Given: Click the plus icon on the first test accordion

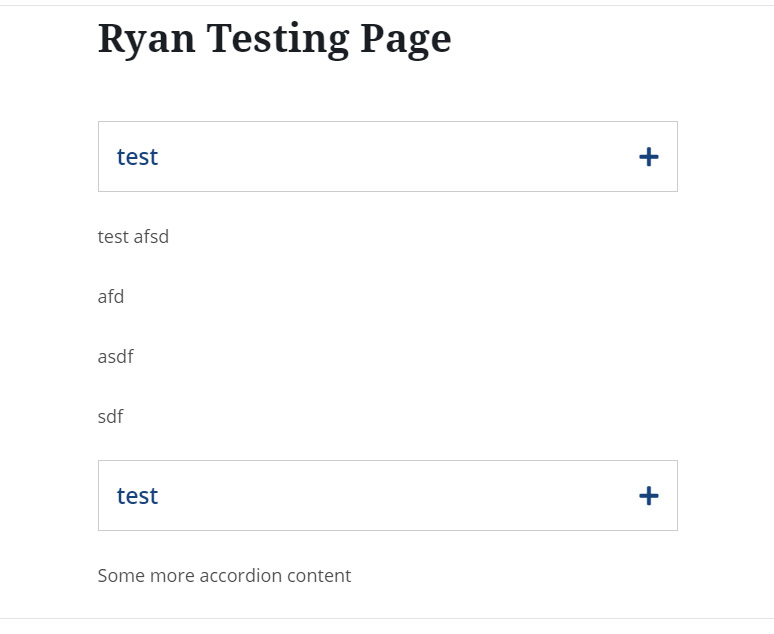Looking at the screenshot, I should point(648,157).
